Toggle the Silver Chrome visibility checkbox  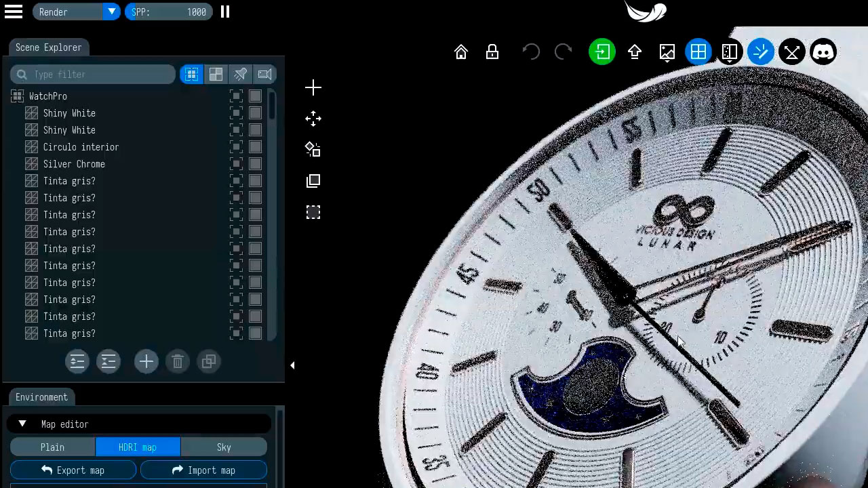pos(255,164)
